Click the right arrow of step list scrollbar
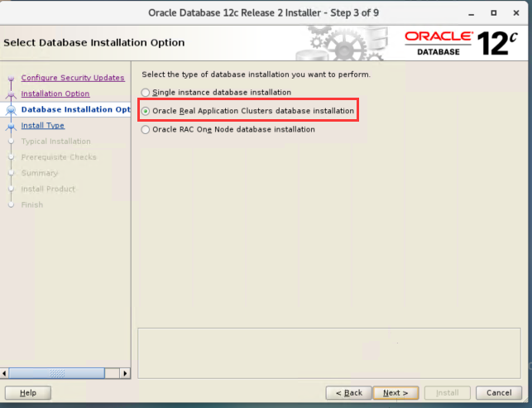Image resolution: width=532 pixels, height=408 pixels. coord(125,373)
